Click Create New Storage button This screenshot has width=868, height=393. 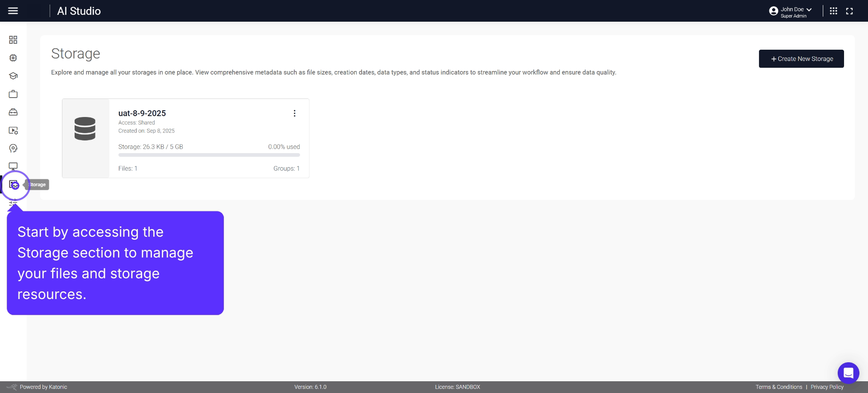(x=801, y=59)
